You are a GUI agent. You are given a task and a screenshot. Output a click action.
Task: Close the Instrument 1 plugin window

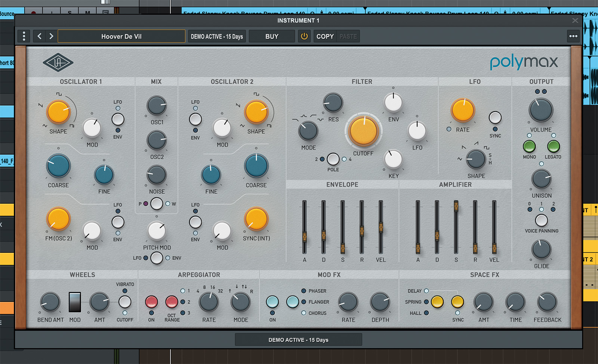click(575, 21)
